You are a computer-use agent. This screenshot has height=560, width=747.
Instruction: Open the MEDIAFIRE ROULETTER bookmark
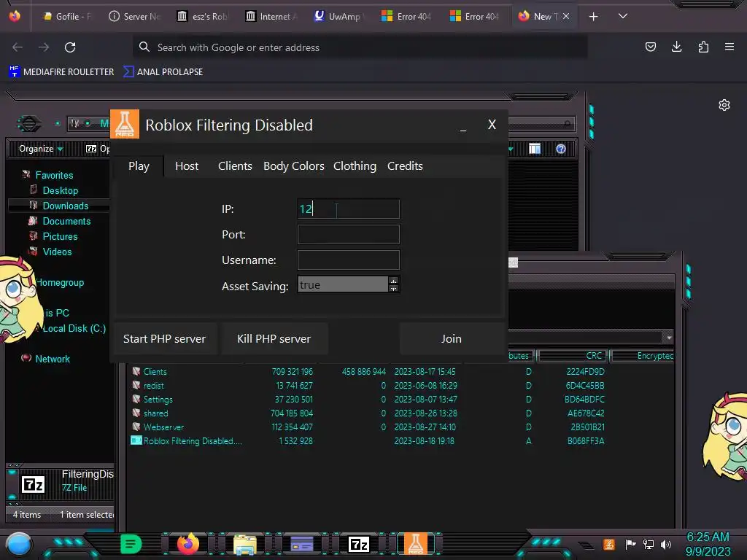[61, 72]
